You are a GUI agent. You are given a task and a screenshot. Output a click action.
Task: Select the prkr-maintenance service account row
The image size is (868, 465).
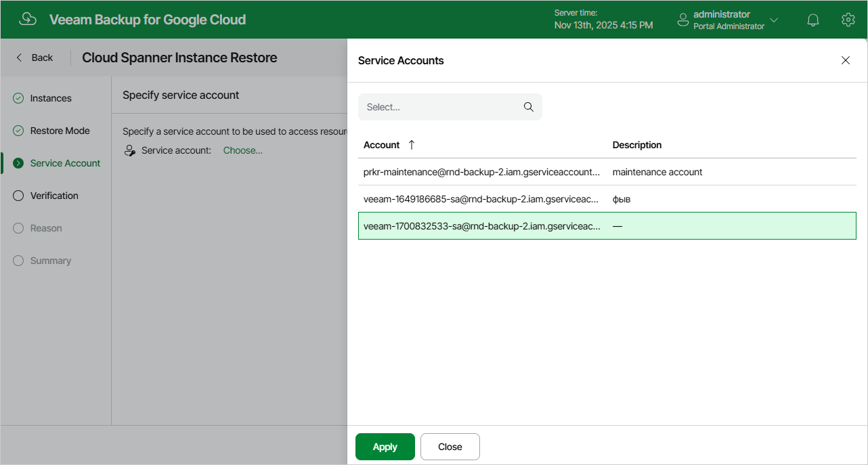tap(607, 172)
